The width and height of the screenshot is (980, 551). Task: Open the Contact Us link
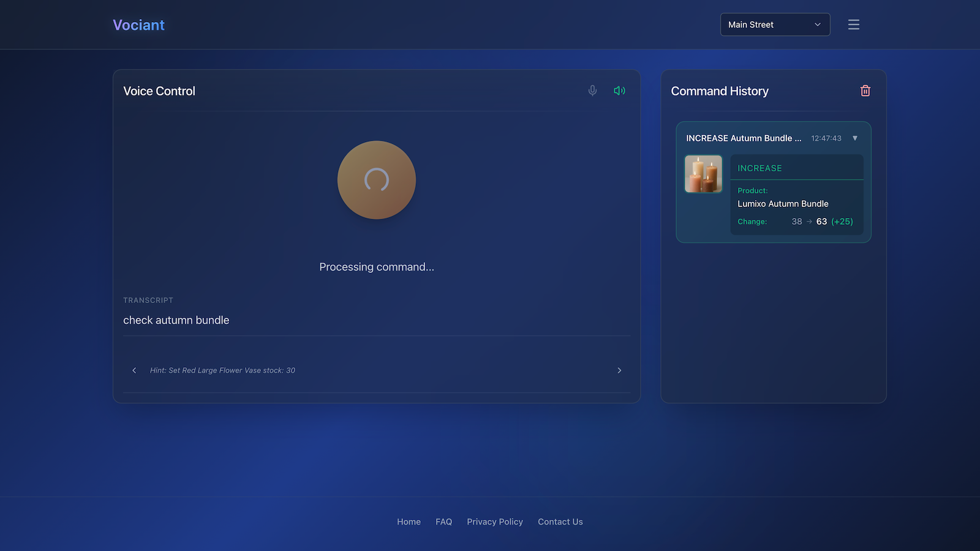(x=560, y=522)
